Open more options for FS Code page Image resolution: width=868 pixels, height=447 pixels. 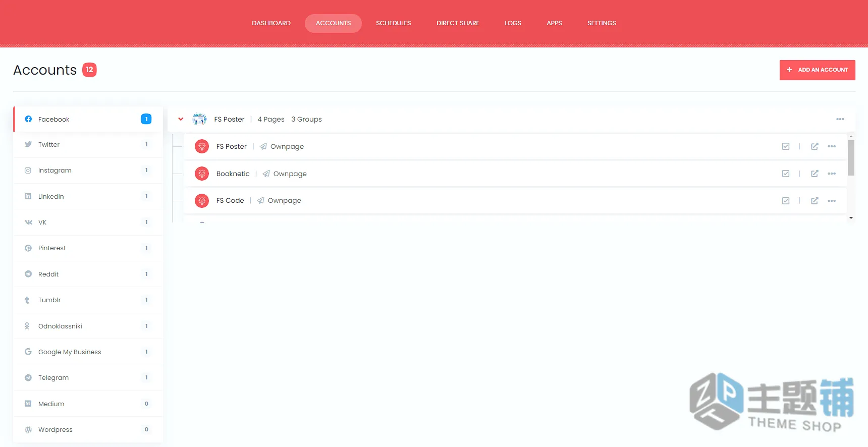tap(832, 201)
